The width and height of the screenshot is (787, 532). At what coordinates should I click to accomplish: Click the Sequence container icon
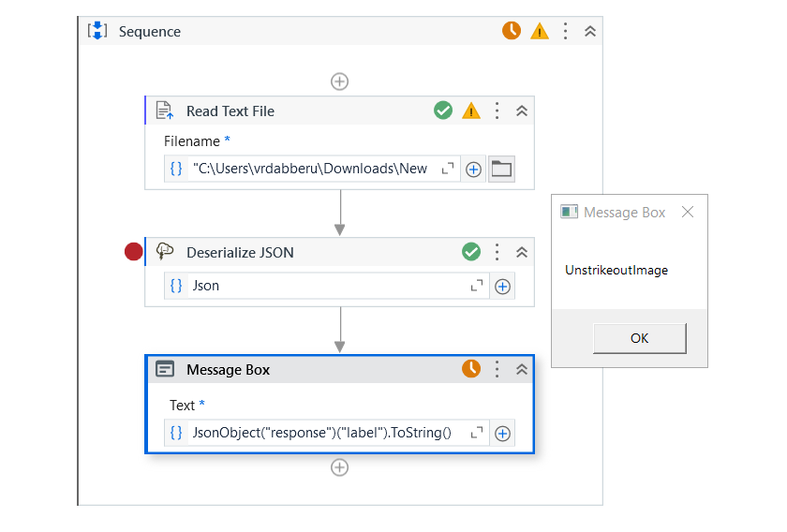(x=97, y=31)
